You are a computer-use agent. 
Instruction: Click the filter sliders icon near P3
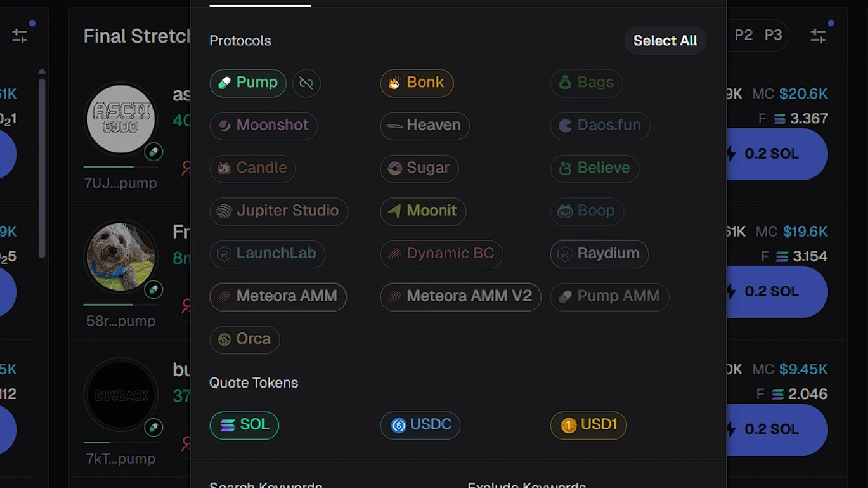(818, 35)
